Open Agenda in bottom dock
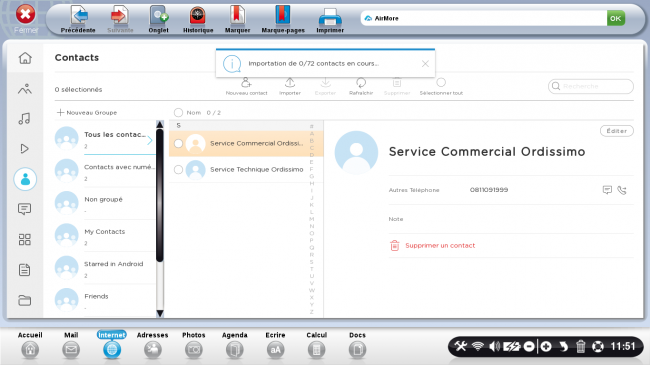The width and height of the screenshot is (650, 365). point(235,345)
